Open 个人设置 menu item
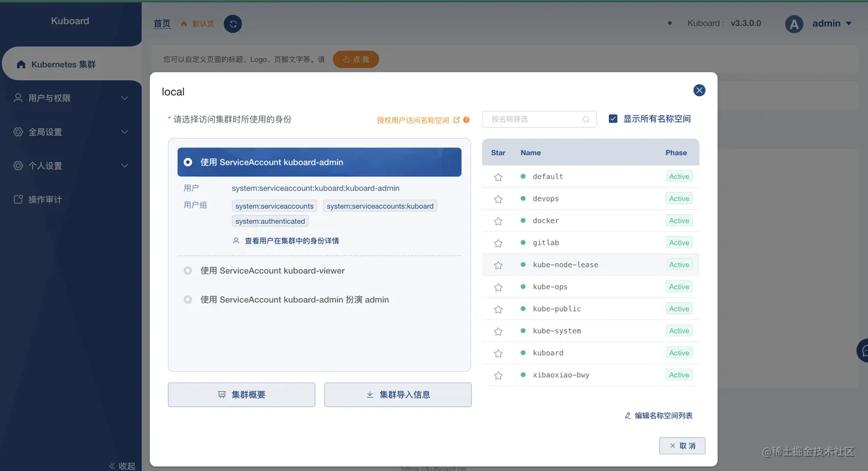Image resolution: width=868 pixels, height=471 pixels. [x=71, y=166]
